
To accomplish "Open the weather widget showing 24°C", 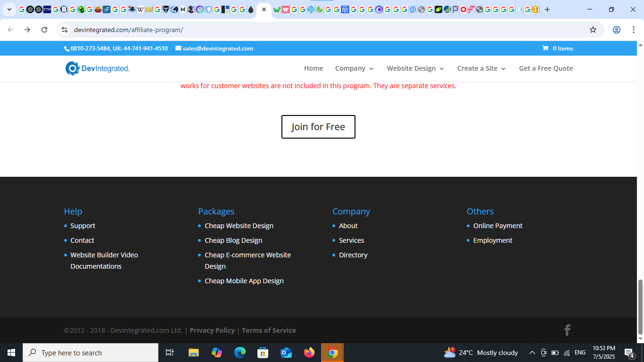I will [481, 353].
